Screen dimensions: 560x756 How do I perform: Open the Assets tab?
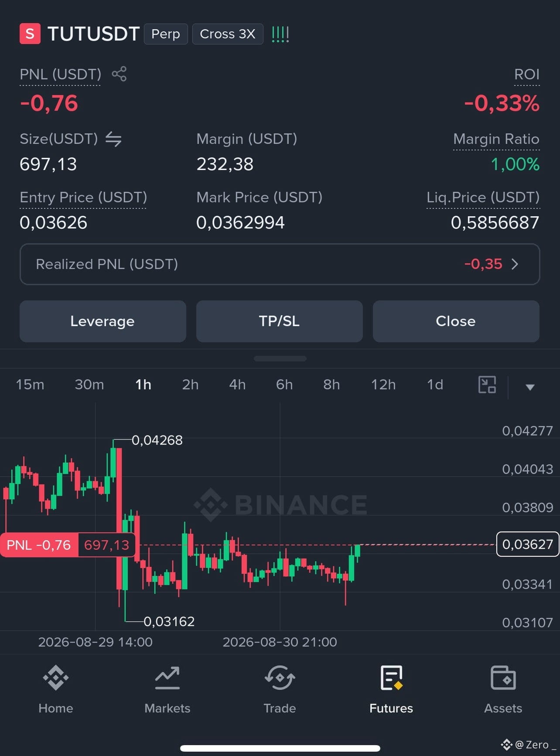coord(503,690)
